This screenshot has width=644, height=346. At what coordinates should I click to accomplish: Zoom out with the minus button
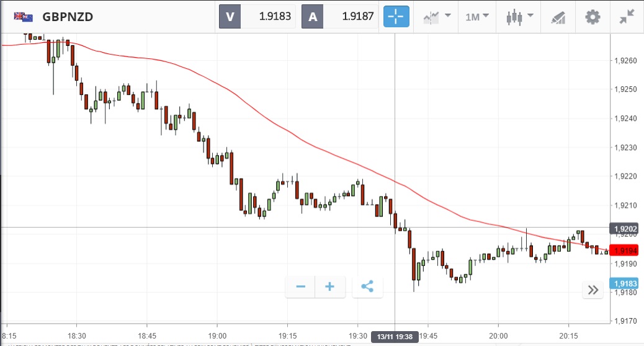pyautogui.click(x=300, y=286)
